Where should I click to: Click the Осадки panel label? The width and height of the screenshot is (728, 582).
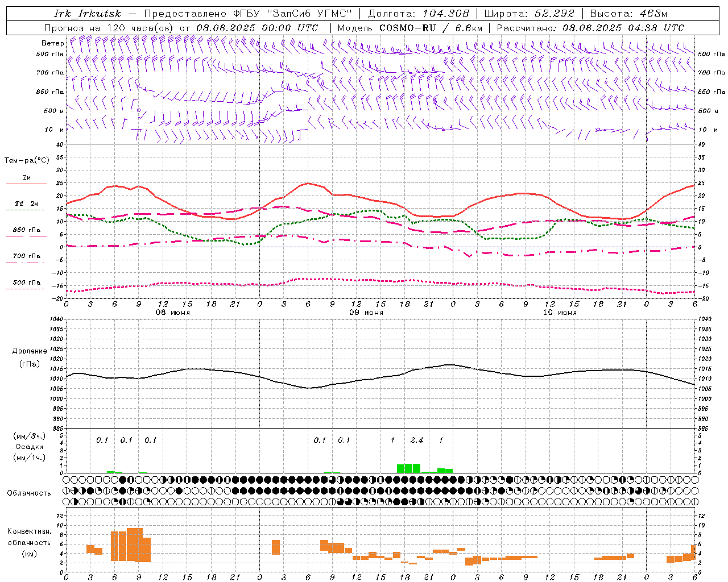click(29, 447)
